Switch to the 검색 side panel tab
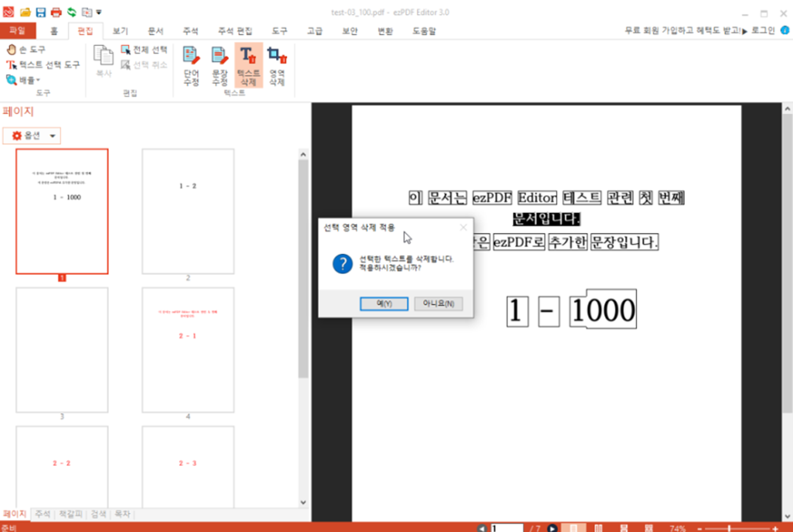The image size is (793, 532). (x=99, y=514)
